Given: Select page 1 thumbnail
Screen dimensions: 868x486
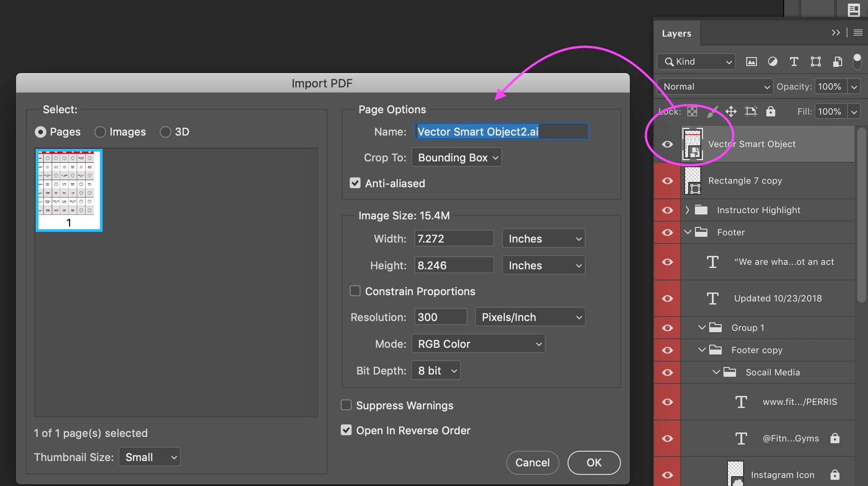Looking at the screenshot, I should pyautogui.click(x=69, y=190).
